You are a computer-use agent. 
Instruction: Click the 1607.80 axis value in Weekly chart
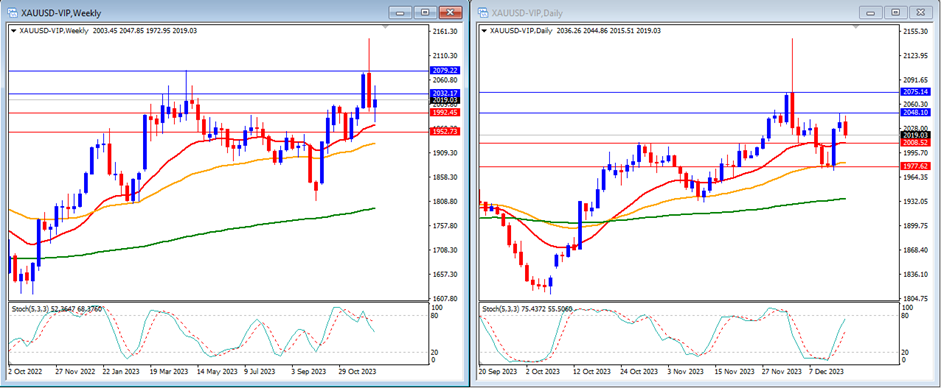[x=445, y=298]
